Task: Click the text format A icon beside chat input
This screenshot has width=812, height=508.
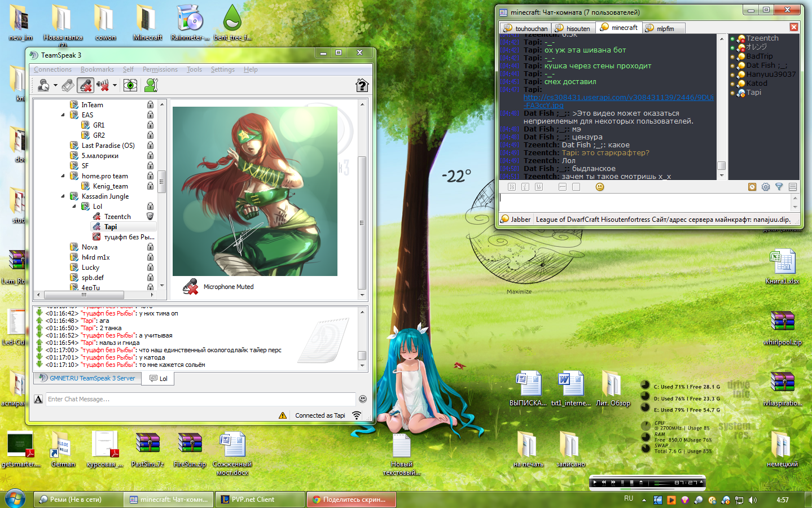Action: [38, 399]
